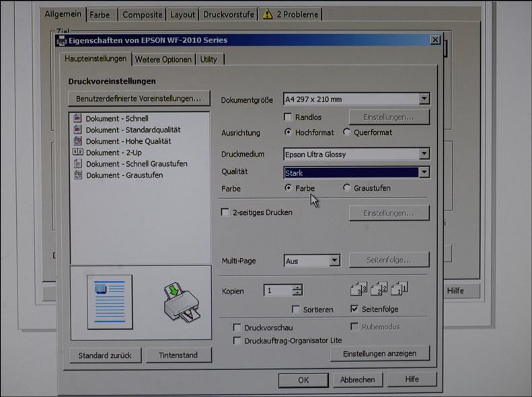The image size is (532, 397).
Task: Switch to the Weitere Optionen tab
Action: point(163,60)
